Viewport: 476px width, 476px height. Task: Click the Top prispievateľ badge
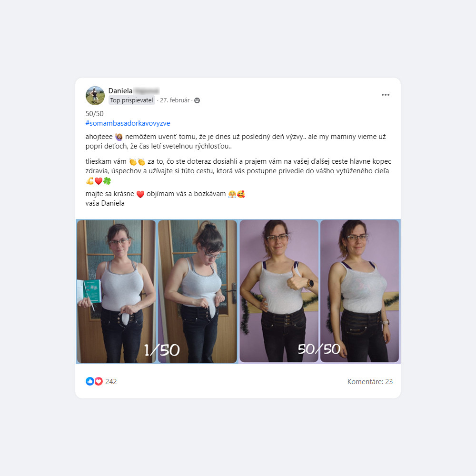132,100
